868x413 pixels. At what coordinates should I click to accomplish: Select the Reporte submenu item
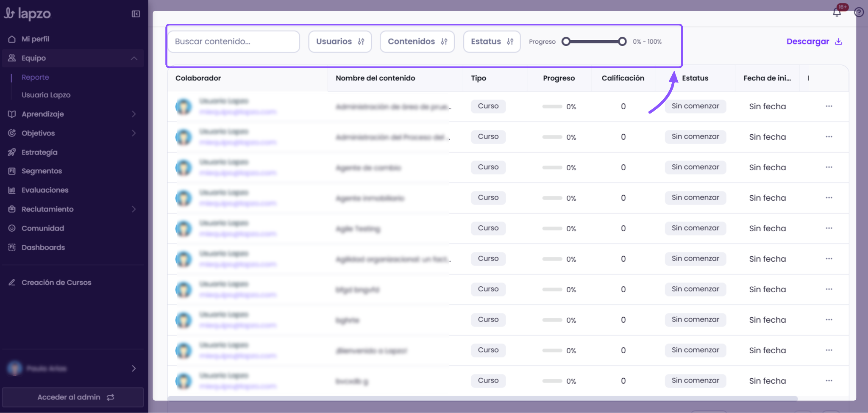[x=35, y=77]
